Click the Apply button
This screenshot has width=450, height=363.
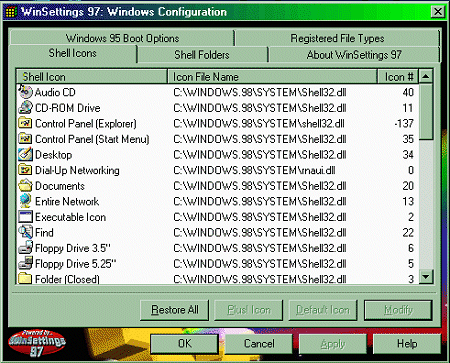pyautogui.click(x=333, y=344)
